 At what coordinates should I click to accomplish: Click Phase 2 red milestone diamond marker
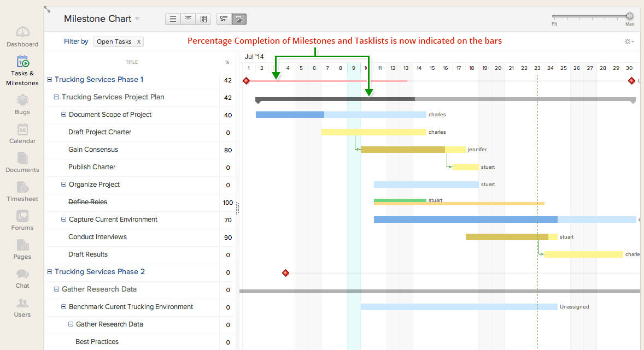285,272
